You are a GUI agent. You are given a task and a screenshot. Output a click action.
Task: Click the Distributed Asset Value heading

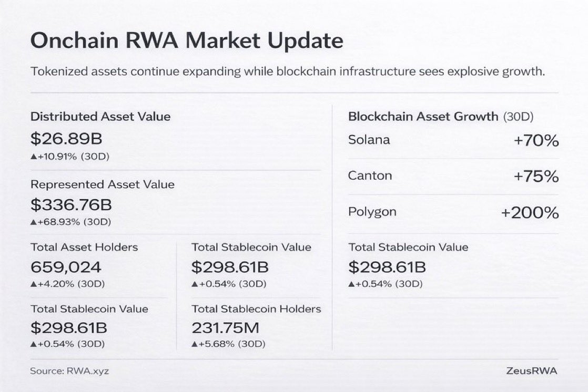(100, 117)
